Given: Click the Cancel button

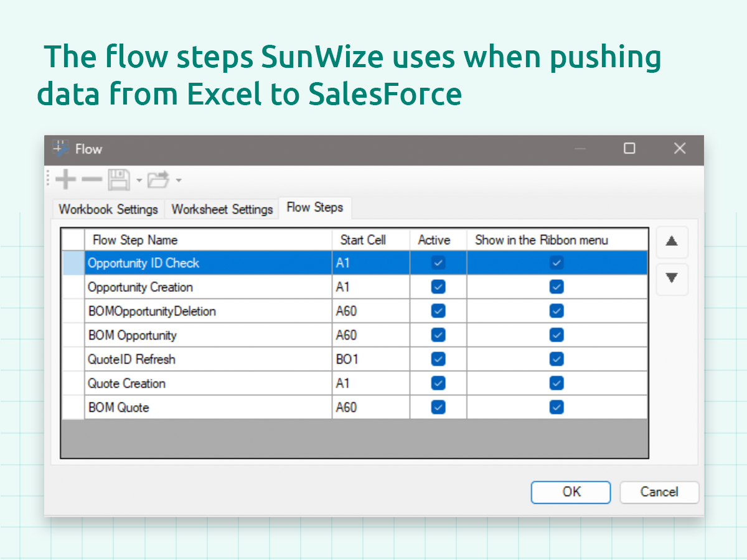Looking at the screenshot, I should tap(659, 492).
